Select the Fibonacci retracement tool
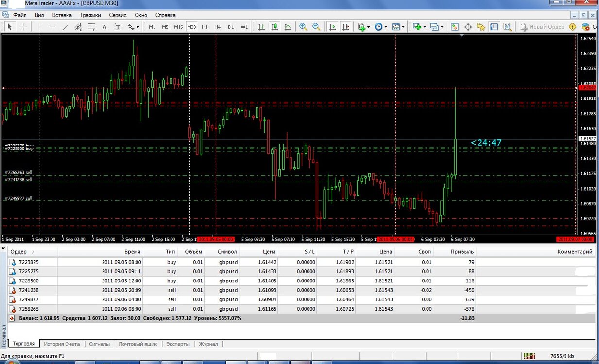This screenshot has height=364, width=599. 91,27
